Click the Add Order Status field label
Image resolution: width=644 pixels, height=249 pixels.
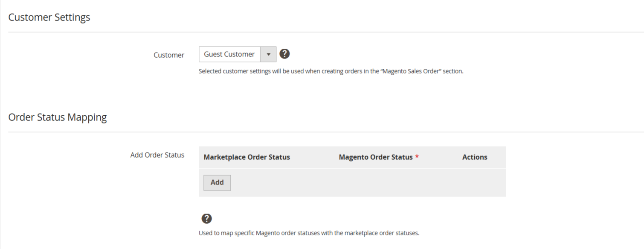(x=157, y=155)
